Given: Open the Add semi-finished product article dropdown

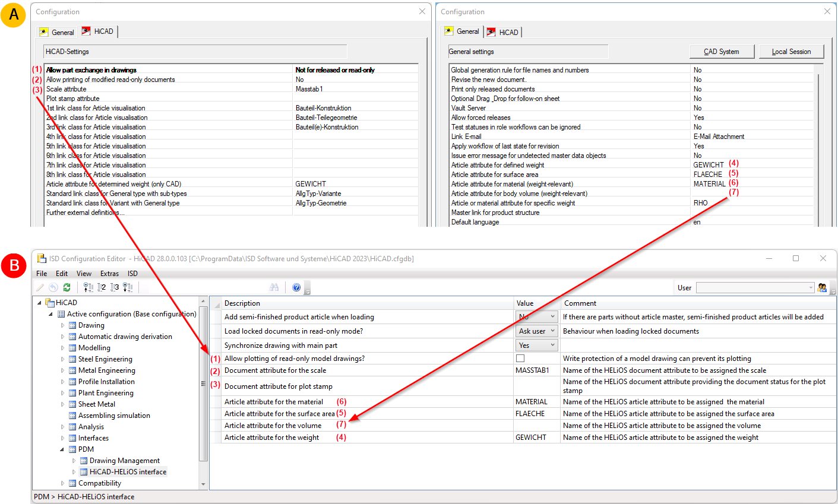Looking at the screenshot, I should (x=537, y=317).
